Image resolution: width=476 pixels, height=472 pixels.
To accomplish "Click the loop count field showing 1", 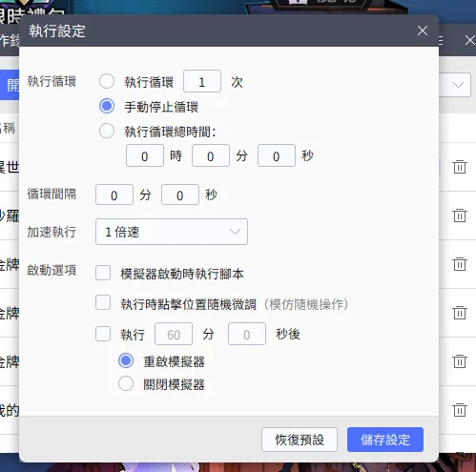I will (x=202, y=81).
